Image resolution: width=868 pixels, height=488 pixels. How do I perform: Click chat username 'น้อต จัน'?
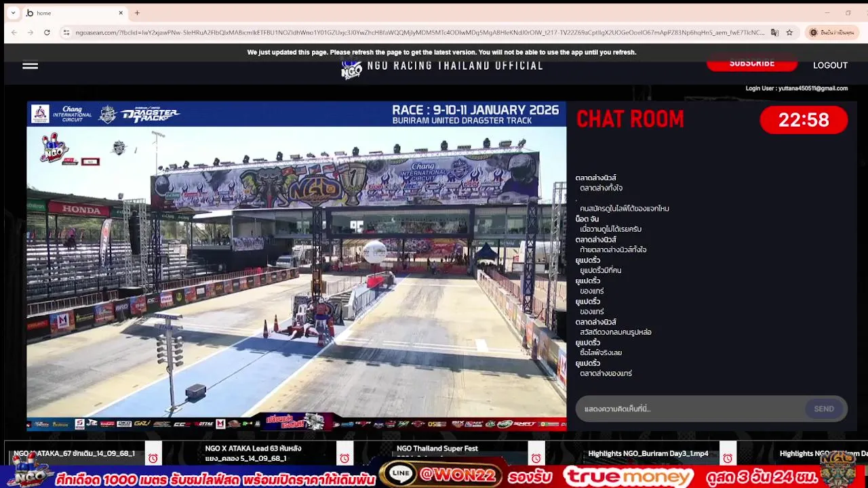pyautogui.click(x=587, y=219)
